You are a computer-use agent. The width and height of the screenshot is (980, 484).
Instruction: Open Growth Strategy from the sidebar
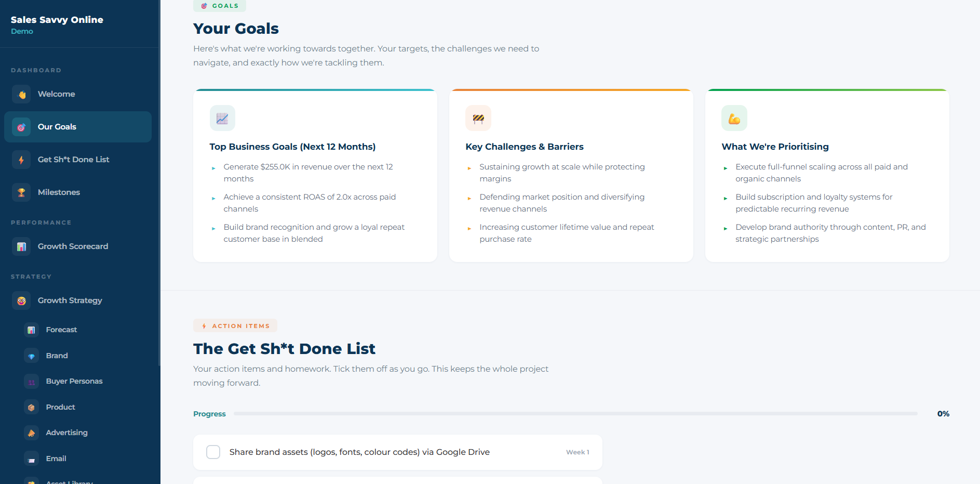(21, 300)
